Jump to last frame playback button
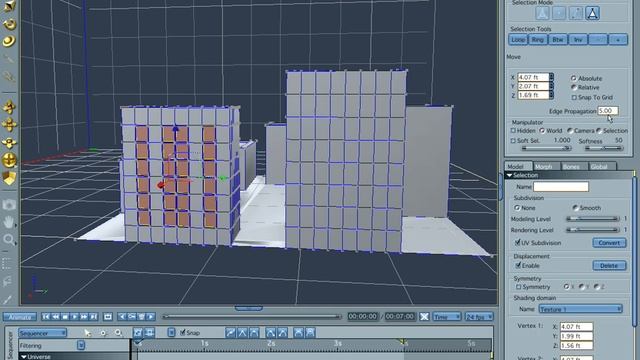Screen dimensions: 640x360 pos(93,316)
